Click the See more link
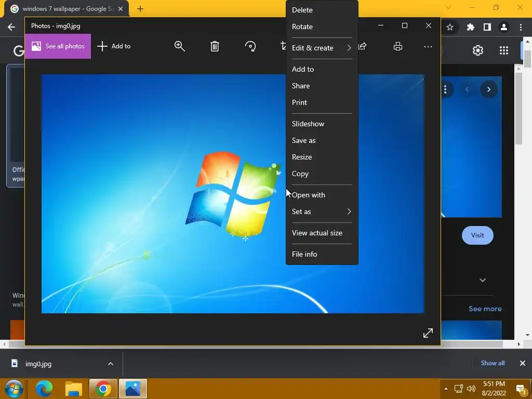Screen dimensions: 532x399 tap(485, 309)
